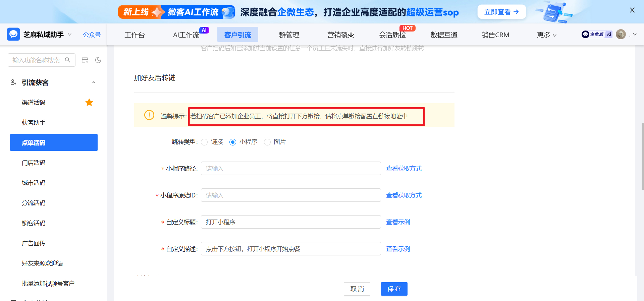Click the star icon next to 渠道活码
644x301 pixels.
pos(89,102)
